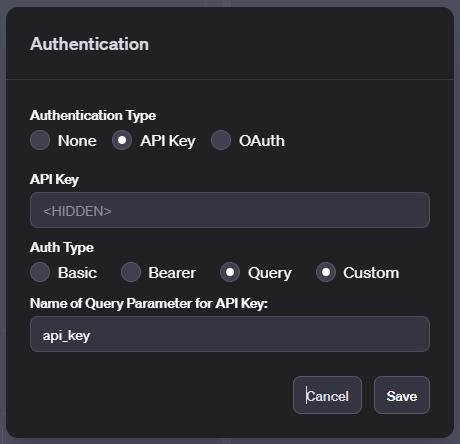460x444 pixels.
Task: Choose the Basic auth type radio circle
Action: click(x=40, y=272)
